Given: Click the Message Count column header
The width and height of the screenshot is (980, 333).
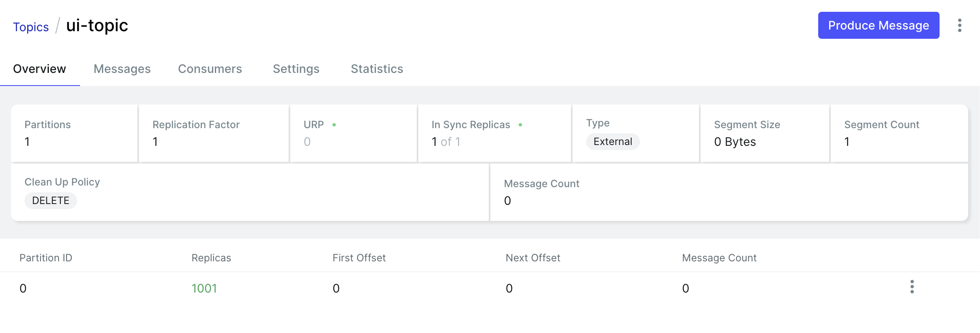Looking at the screenshot, I should [x=719, y=258].
